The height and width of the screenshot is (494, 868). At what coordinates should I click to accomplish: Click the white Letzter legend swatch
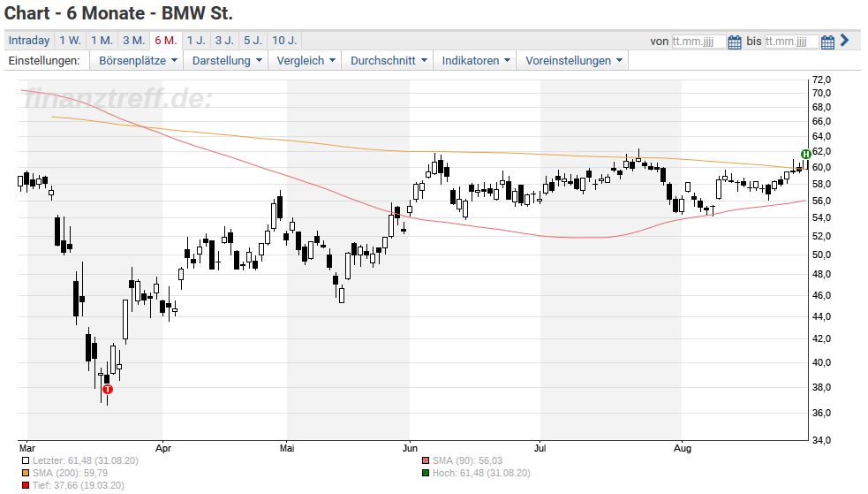(x=26, y=460)
